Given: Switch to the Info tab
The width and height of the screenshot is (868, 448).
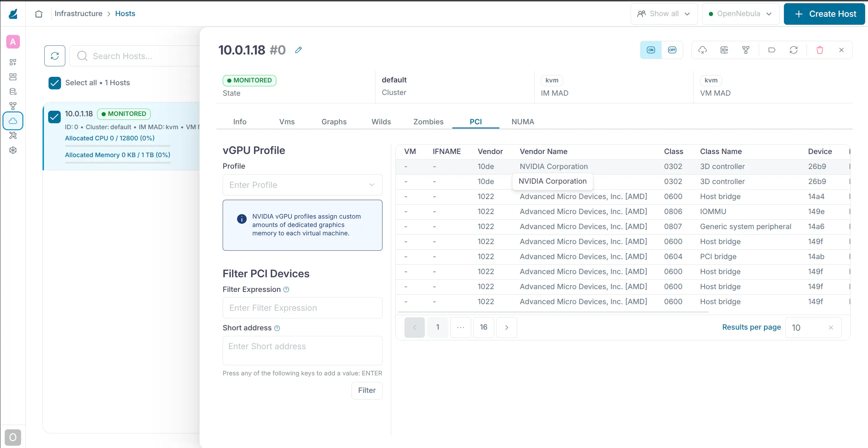Looking at the screenshot, I should [240, 122].
